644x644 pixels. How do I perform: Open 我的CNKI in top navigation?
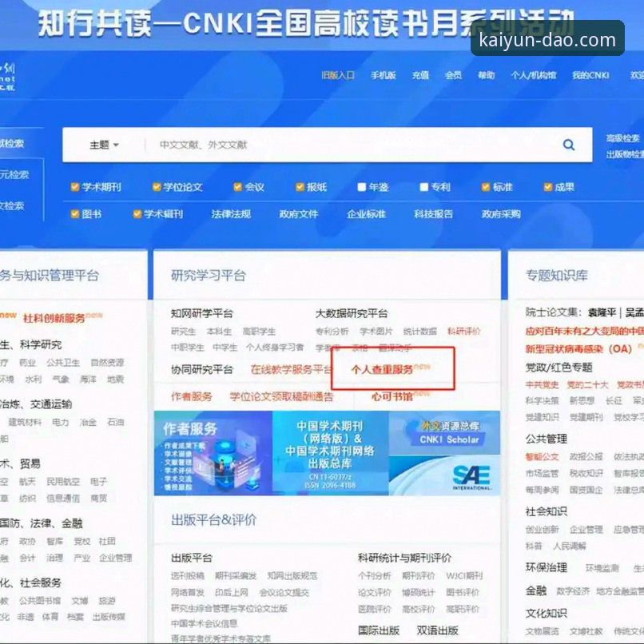tap(590, 75)
